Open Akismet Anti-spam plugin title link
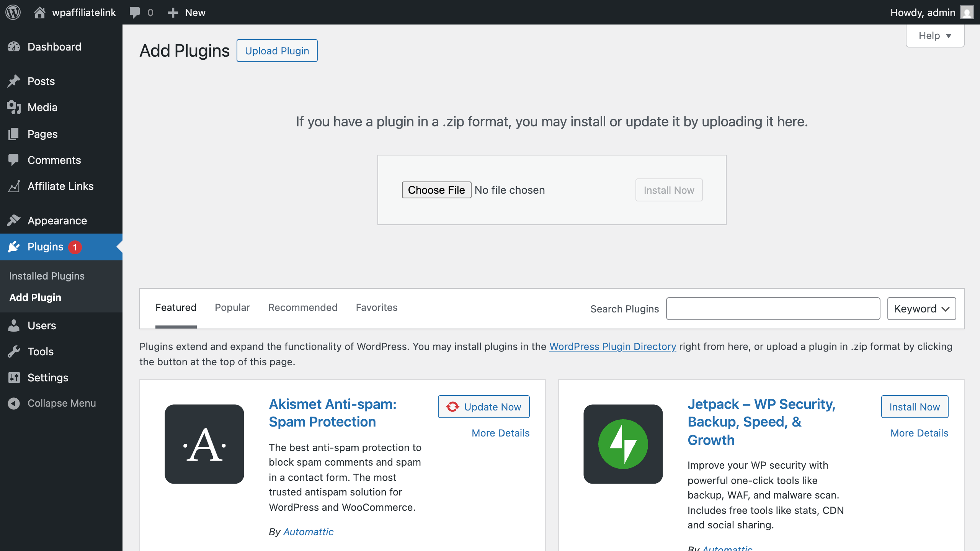The height and width of the screenshot is (551, 980). 333,413
